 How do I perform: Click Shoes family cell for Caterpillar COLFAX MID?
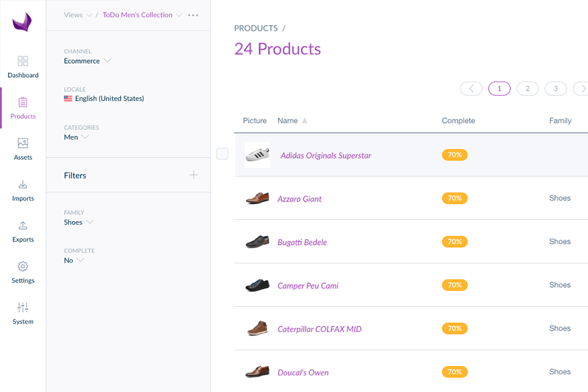tap(560, 328)
